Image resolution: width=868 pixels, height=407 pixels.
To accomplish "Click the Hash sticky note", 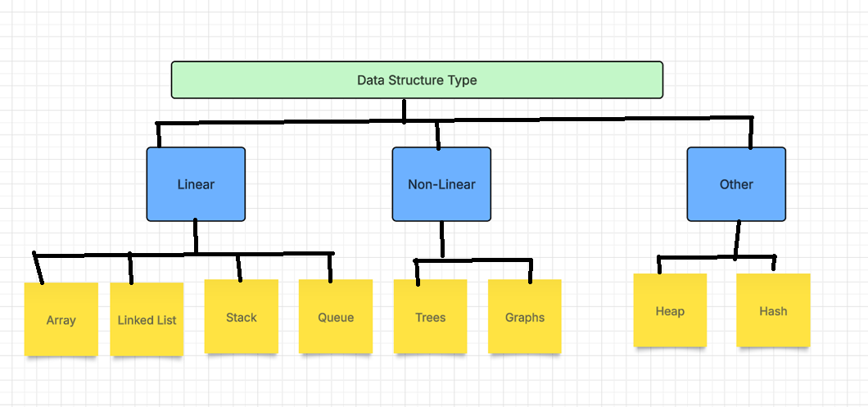I will point(773,310).
